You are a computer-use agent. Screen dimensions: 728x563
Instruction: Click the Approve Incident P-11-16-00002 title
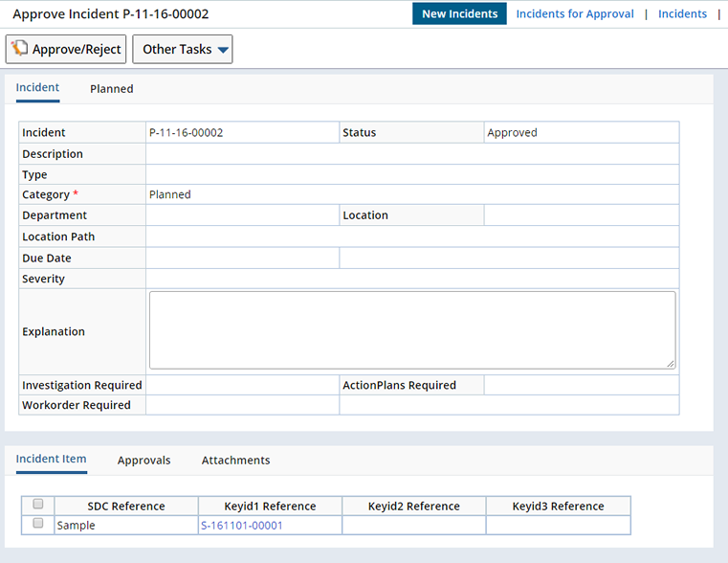(111, 14)
